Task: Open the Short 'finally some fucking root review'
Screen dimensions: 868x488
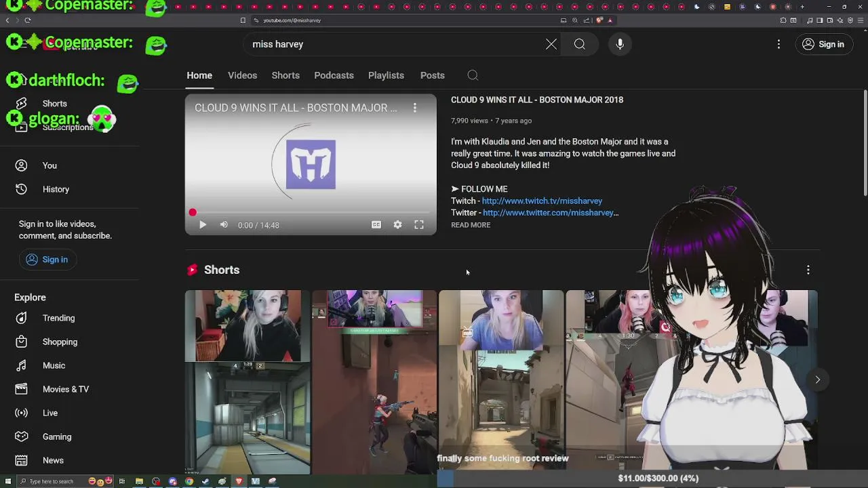Action: 501,382
